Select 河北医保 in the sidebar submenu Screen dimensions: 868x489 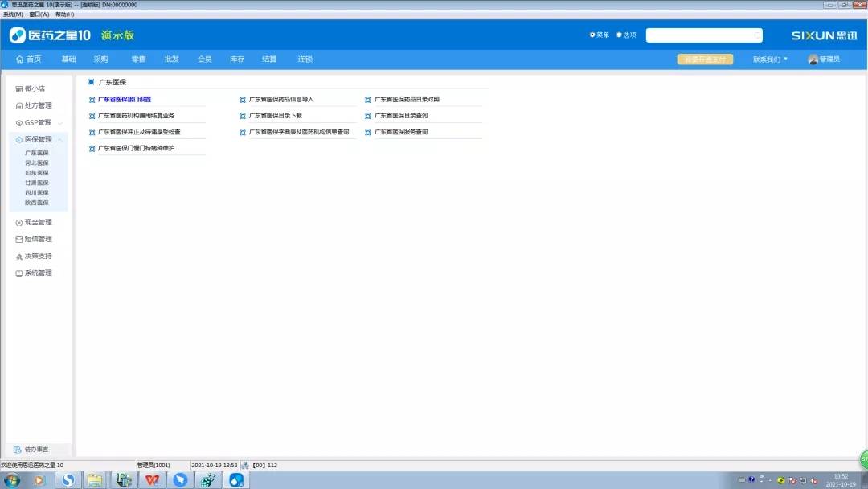click(x=36, y=162)
